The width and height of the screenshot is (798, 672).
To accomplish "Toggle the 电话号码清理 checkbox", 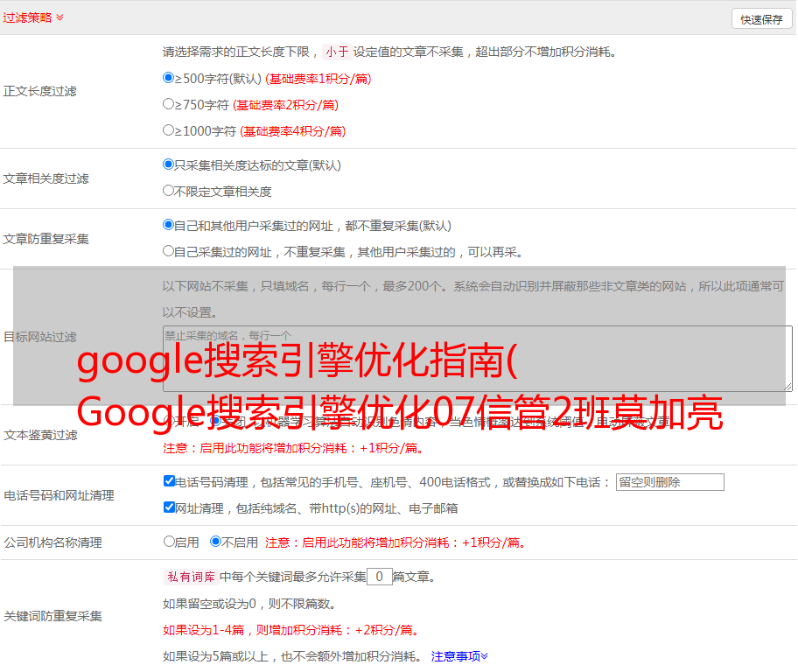I will tap(169, 481).
